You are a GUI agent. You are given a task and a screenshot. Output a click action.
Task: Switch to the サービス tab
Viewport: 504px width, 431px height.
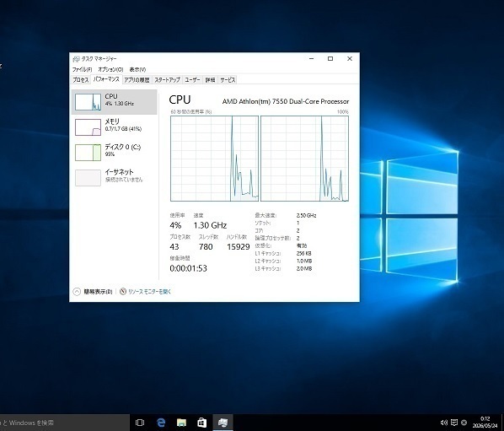coord(228,80)
